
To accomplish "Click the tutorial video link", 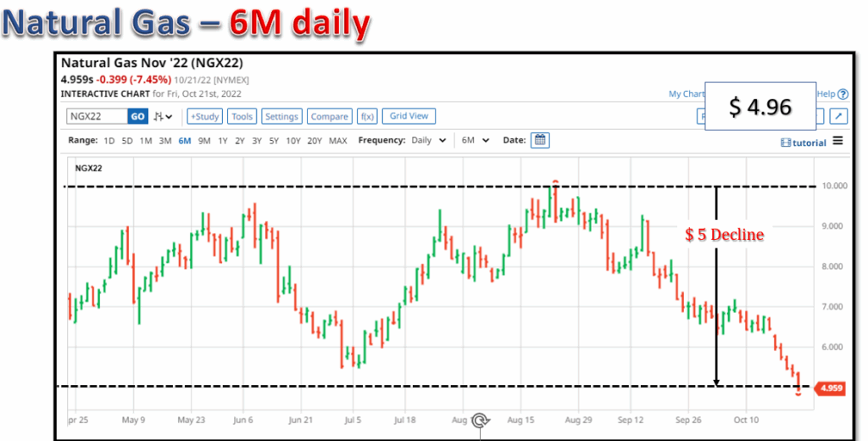I will [803, 142].
